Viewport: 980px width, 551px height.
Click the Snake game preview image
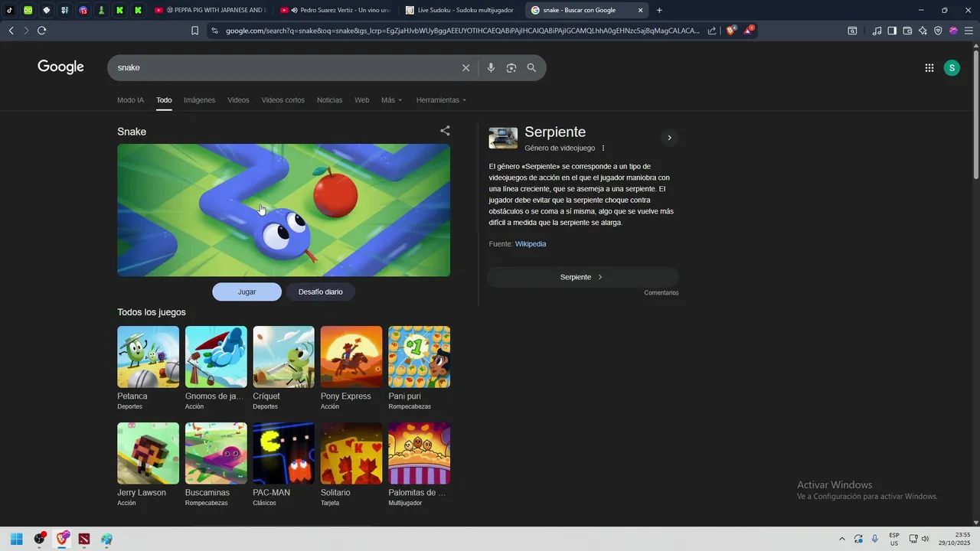coord(283,210)
